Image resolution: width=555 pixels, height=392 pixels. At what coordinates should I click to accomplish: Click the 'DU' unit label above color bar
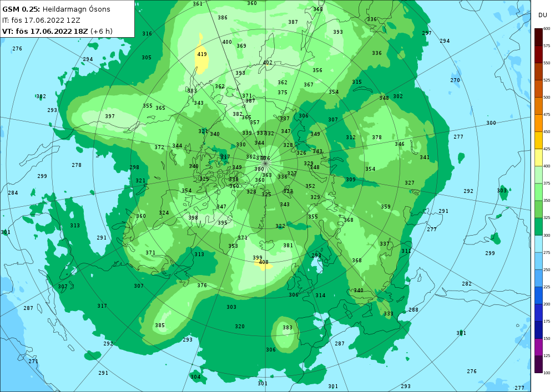tap(543, 15)
